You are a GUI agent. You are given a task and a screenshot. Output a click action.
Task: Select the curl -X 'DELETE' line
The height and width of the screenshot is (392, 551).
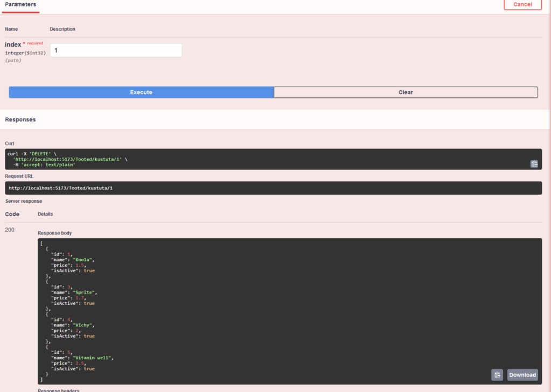(x=32, y=154)
